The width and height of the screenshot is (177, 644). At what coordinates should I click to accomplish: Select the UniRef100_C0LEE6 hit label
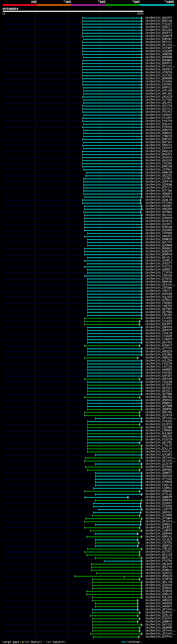tap(159, 321)
